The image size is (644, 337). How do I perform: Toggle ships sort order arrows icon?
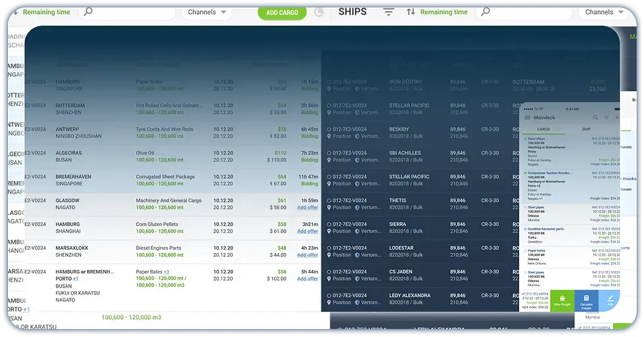(411, 12)
